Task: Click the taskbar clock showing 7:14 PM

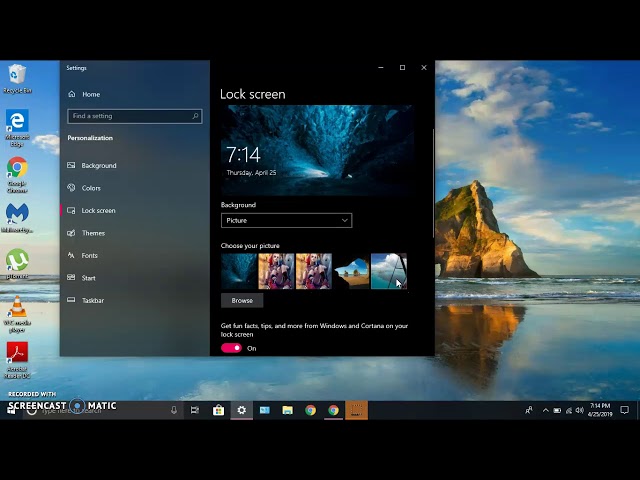Action: coord(600,410)
